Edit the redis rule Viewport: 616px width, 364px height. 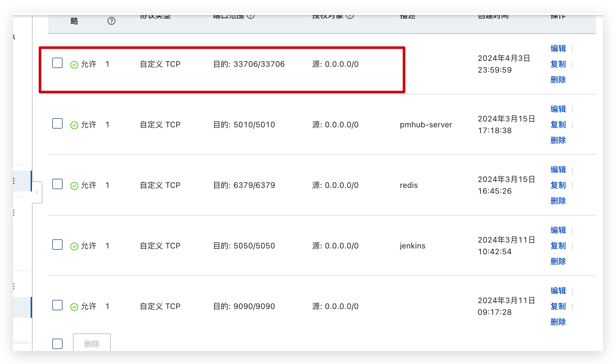[558, 170]
